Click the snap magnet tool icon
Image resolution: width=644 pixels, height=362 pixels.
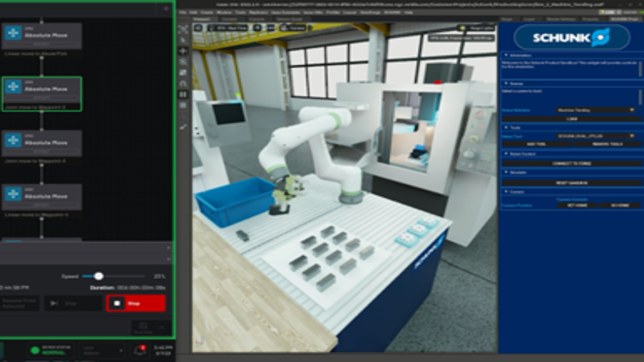(183, 83)
